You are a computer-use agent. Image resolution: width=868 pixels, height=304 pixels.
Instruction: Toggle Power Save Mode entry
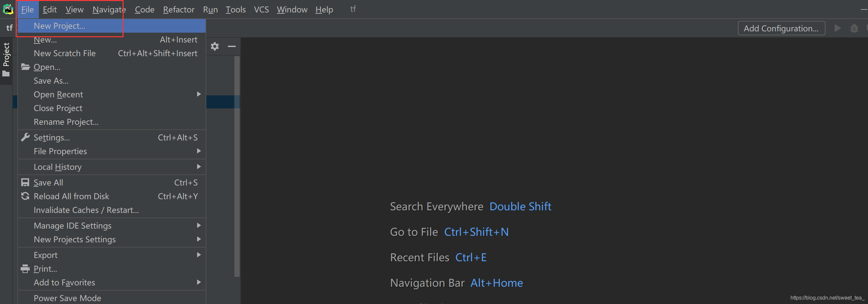tap(111, 297)
